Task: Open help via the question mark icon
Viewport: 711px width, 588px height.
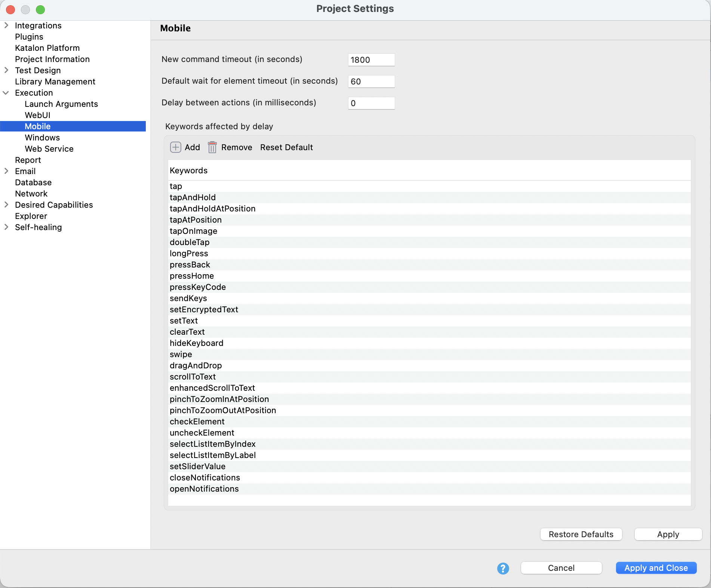Action: [503, 568]
